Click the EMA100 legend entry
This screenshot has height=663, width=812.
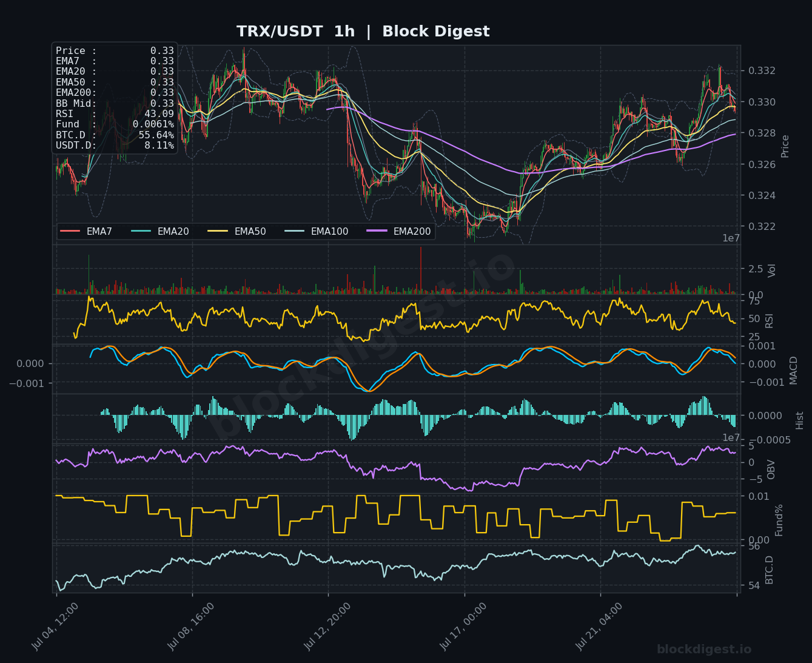coord(317,231)
